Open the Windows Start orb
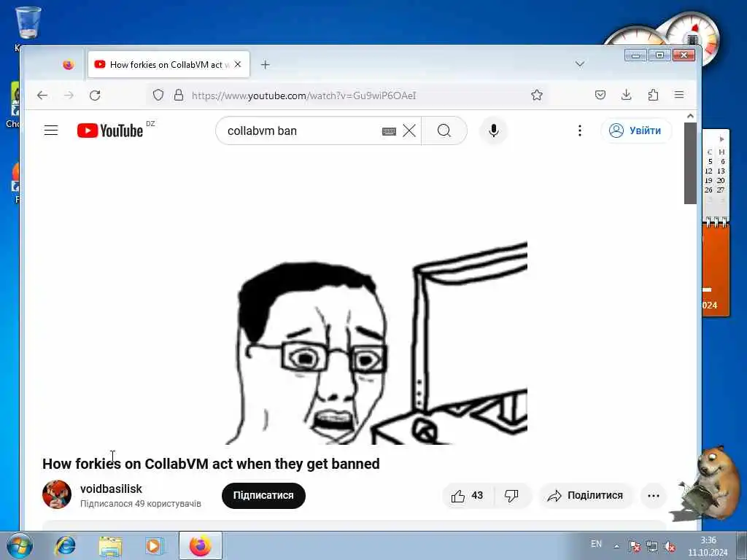This screenshot has width=747, height=560. click(x=20, y=545)
